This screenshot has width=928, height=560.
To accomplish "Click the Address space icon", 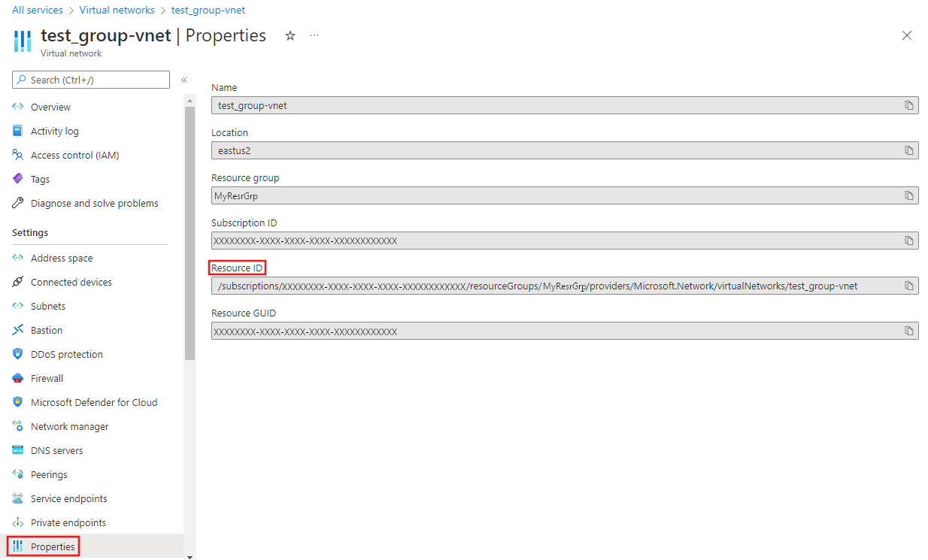I will (x=18, y=258).
